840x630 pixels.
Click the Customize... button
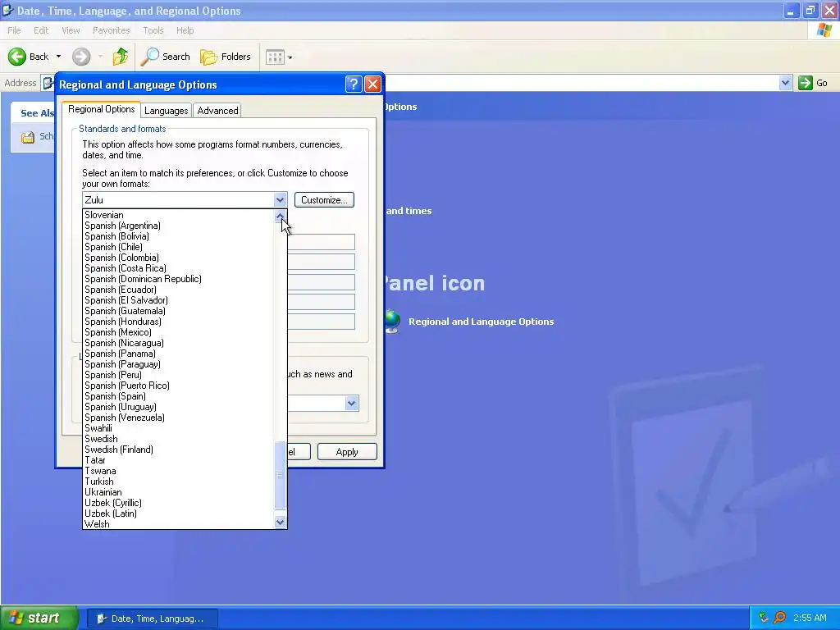click(x=324, y=200)
